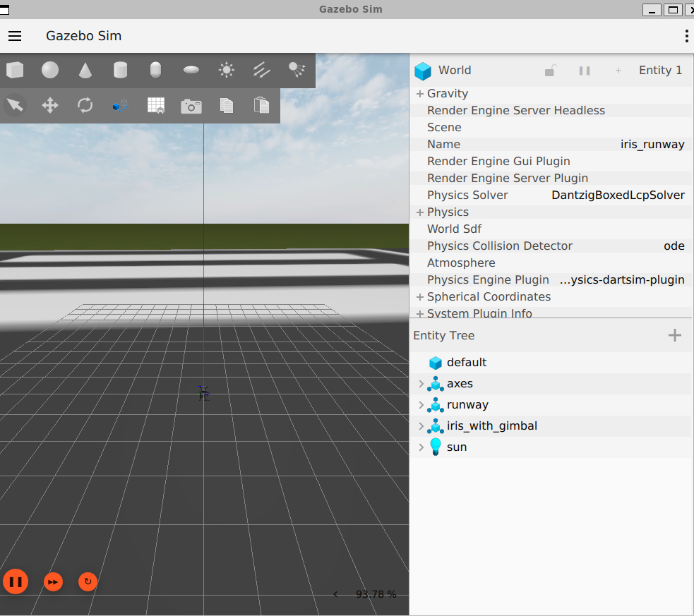Insert a cone shape

pos(85,70)
